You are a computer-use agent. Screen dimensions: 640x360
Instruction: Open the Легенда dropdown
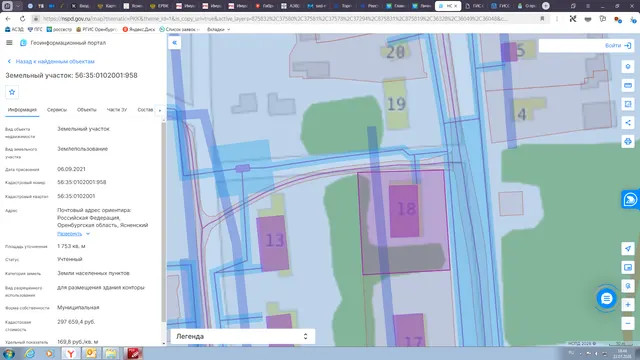coord(242,336)
